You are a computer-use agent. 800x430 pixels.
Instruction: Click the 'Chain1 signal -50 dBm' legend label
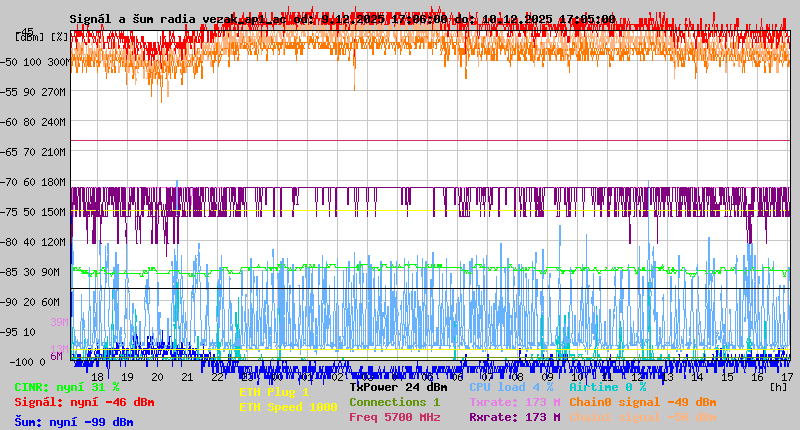point(643,417)
